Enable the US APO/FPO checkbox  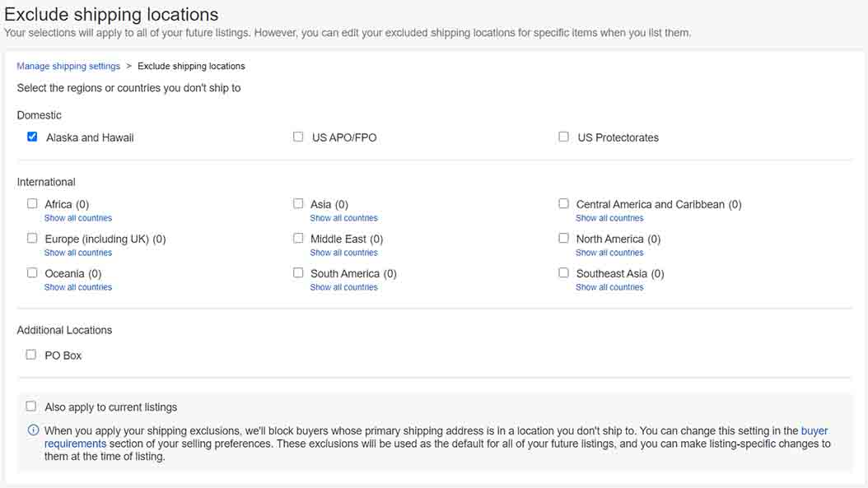click(x=298, y=137)
